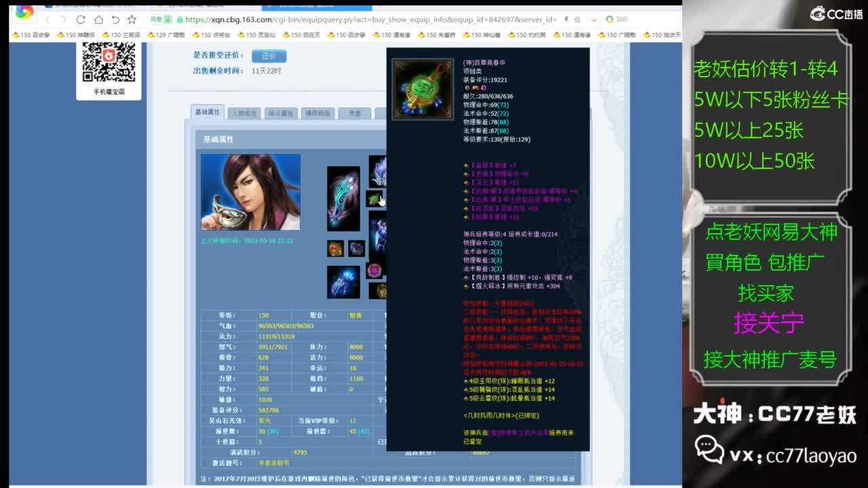Click the lightning speed-mode icon in address bar
This screenshot has width=868, height=488.
(x=564, y=20)
